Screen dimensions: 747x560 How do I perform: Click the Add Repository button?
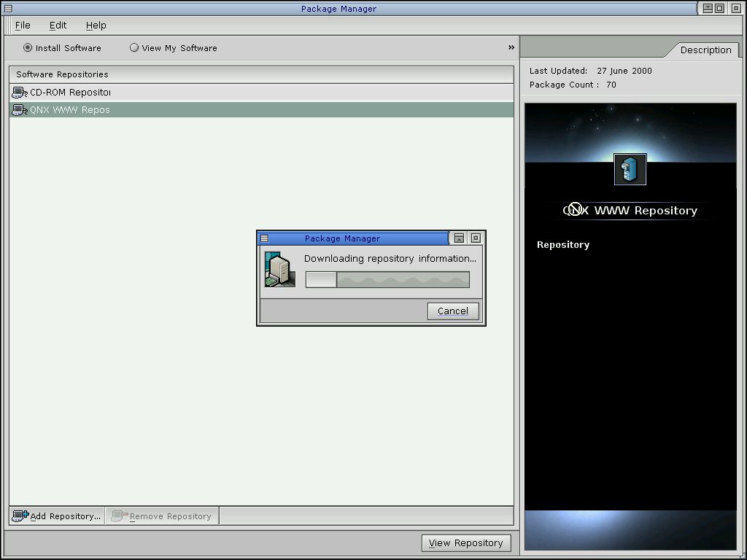point(57,516)
